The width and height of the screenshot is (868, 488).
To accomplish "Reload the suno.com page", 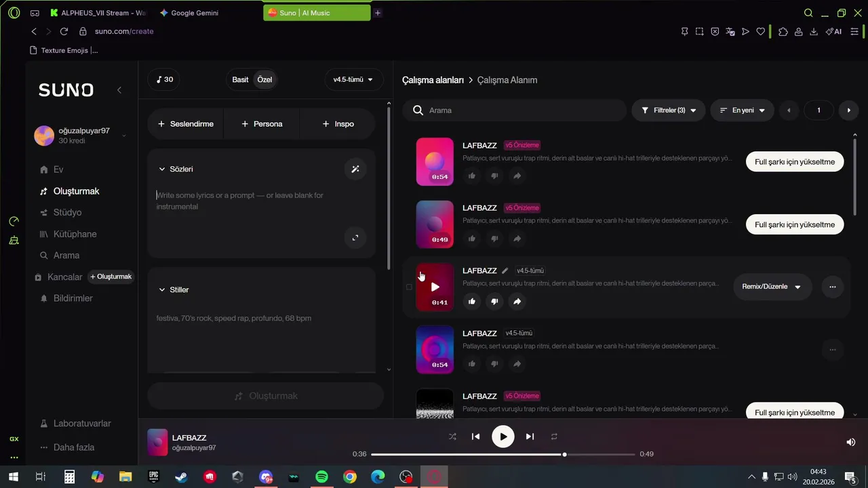I will pos(64,31).
